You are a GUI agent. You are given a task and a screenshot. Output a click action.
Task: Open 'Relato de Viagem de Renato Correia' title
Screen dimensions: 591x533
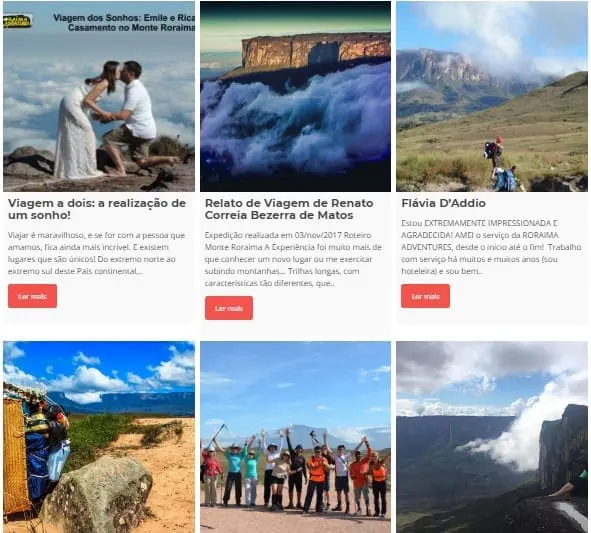[x=289, y=209]
